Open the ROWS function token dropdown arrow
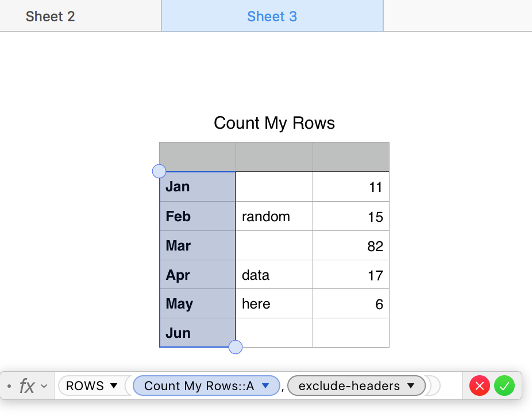The image size is (532, 416). (x=114, y=386)
